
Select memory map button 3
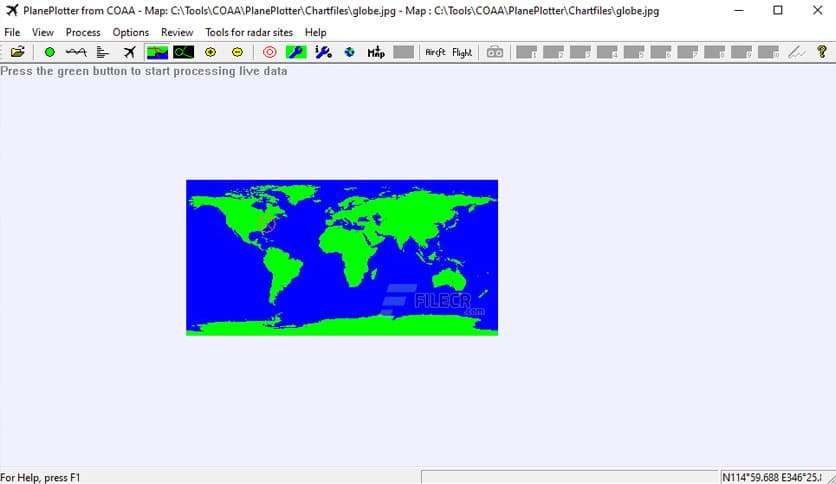click(x=580, y=52)
